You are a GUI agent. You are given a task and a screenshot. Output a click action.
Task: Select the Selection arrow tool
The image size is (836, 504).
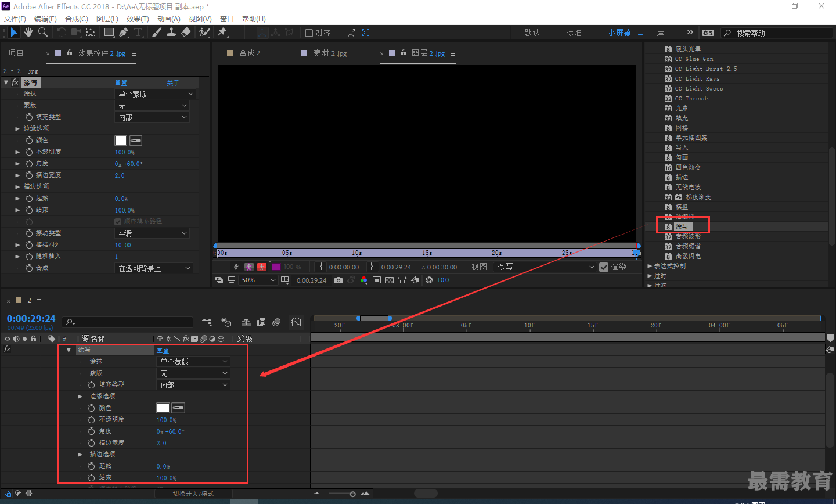tap(14, 33)
